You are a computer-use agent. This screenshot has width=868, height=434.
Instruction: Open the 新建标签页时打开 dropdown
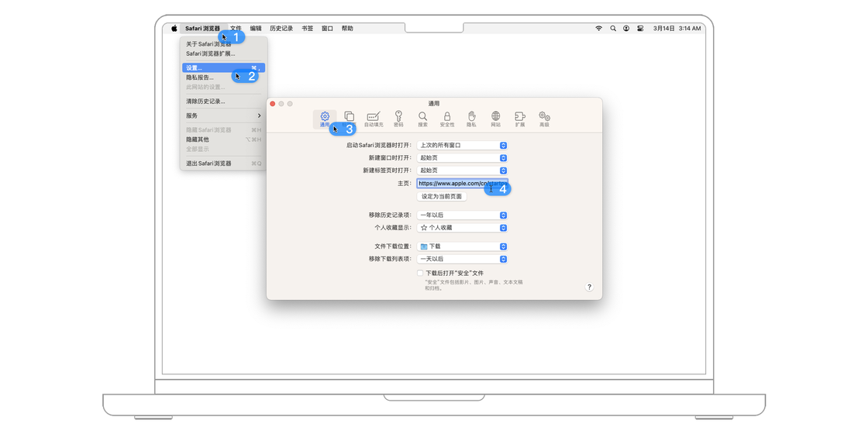tap(462, 170)
